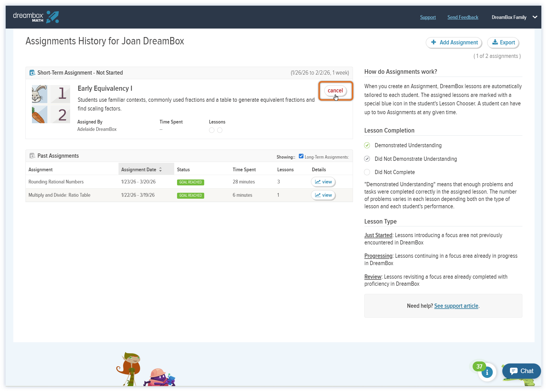
Task: Click the Progressing lesson type term
Action: [378, 256]
